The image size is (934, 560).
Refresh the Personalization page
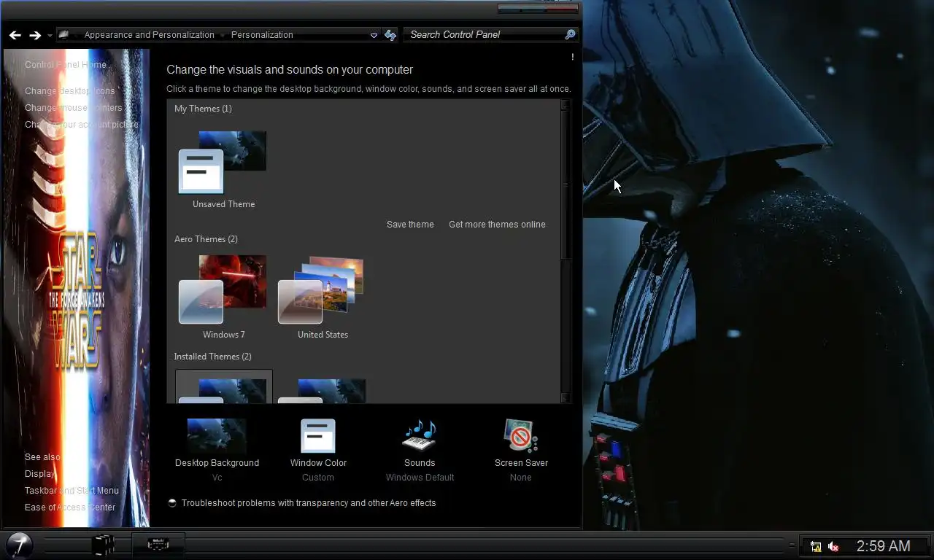pos(390,35)
